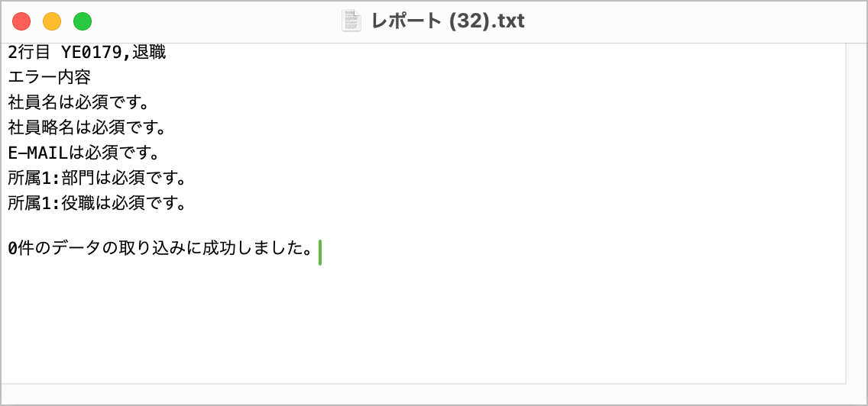Click the vertical scrollbar track on the right
Viewport: 868px width, 406px height.
click(x=857, y=213)
